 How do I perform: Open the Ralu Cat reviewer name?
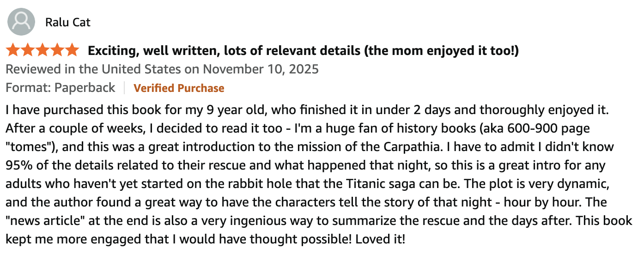click(x=68, y=22)
